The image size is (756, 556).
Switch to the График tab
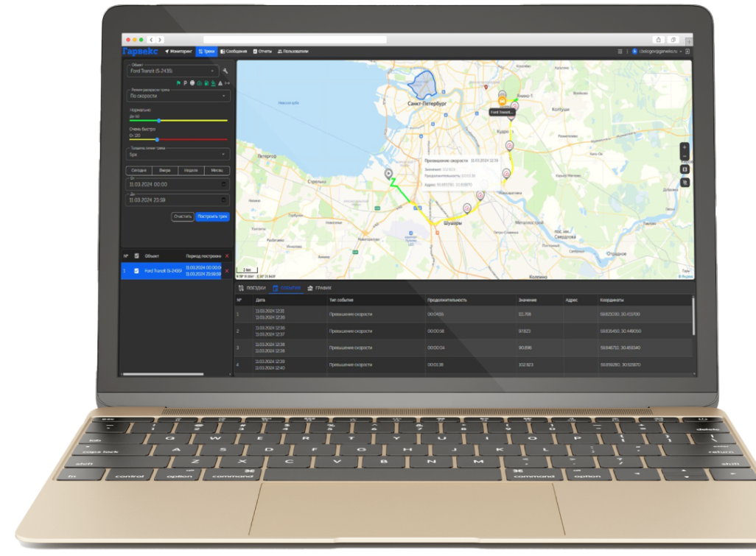(320, 288)
